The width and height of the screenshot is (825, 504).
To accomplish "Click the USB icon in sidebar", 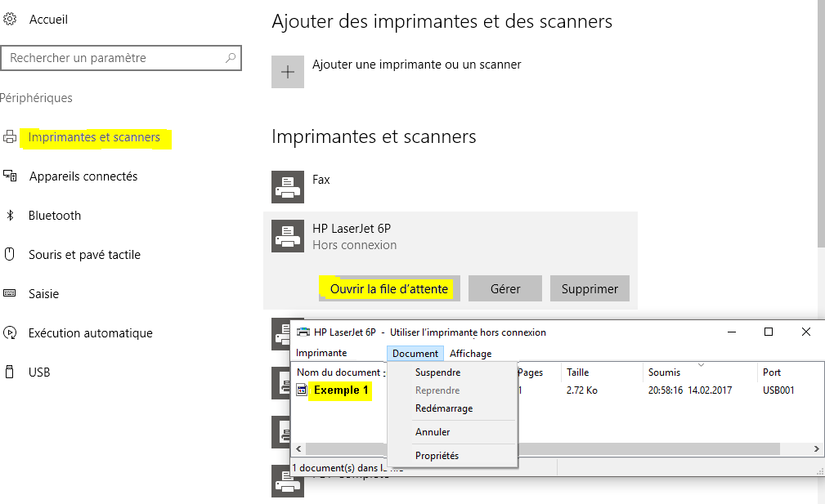I will click(x=11, y=372).
